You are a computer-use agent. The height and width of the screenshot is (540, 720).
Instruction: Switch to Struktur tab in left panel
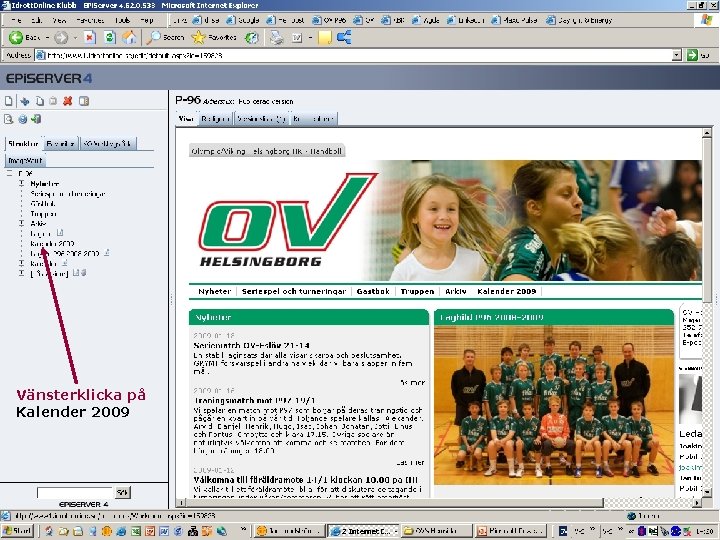point(23,144)
